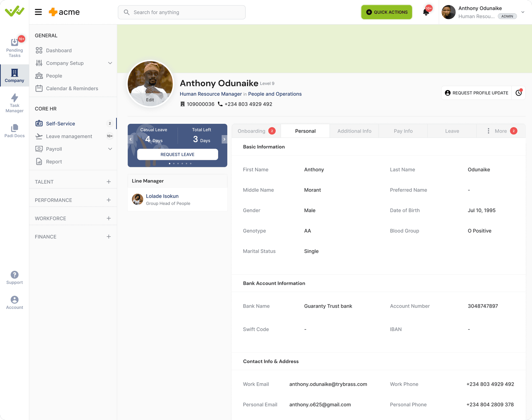This screenshot has width=532, height=420.
Task: Click the profile update history clock icon
Action: [518, 93]
